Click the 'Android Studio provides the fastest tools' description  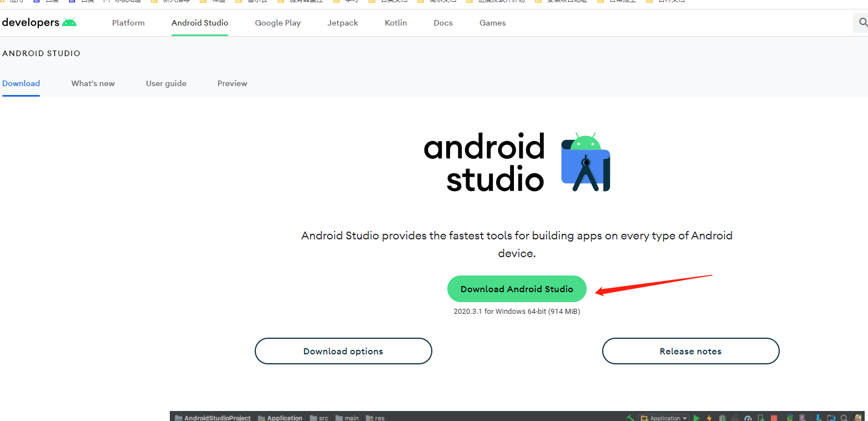click(517, 244)
